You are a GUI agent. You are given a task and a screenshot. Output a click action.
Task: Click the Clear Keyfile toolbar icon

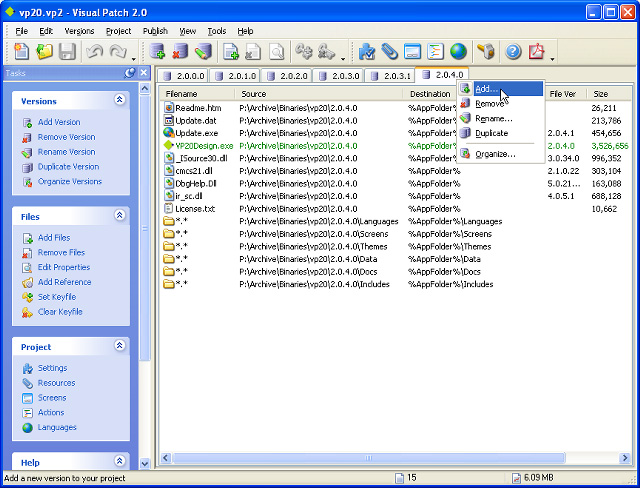[327, 52]
